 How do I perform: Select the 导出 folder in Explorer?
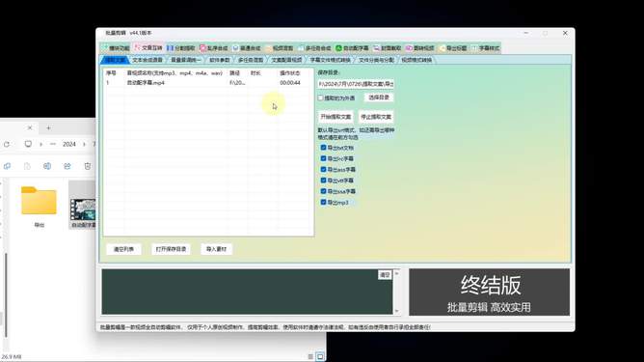pyautogui.click(x=39, y=206)
